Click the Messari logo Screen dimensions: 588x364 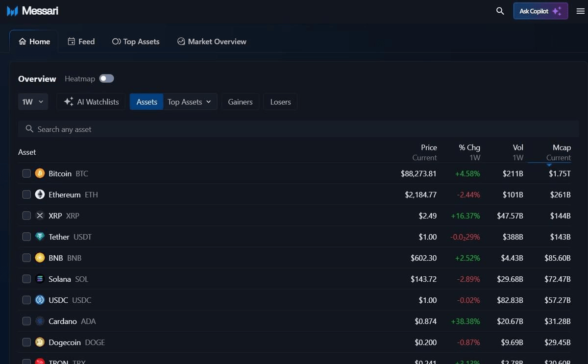click(32, 11)
